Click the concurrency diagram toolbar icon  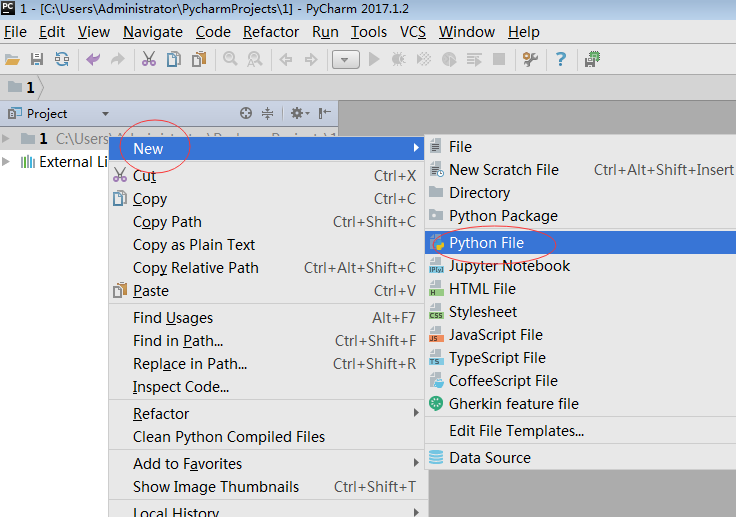(474, 60)
